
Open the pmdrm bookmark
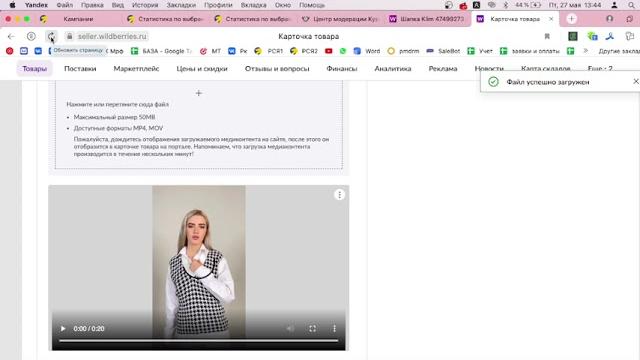tap(404, 51)
